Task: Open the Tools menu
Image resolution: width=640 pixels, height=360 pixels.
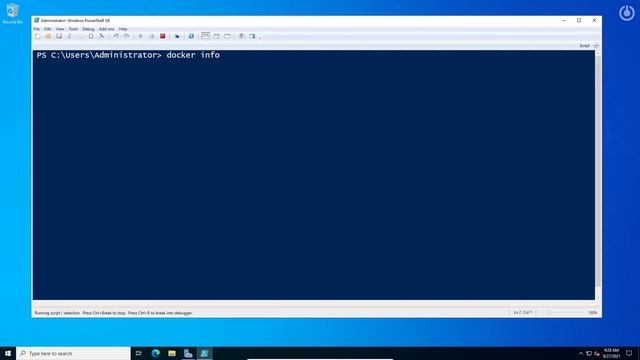Action: 73,29
